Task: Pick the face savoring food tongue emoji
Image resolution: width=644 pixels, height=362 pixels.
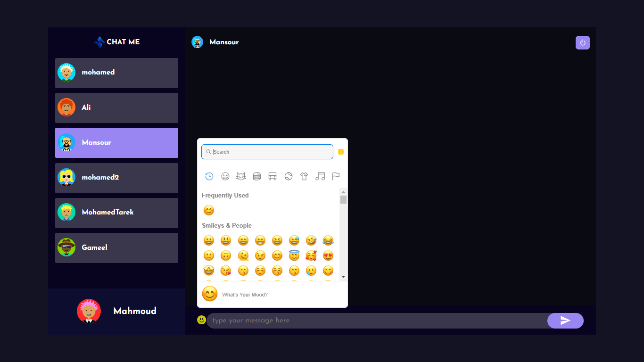Action: click(328, 271)
